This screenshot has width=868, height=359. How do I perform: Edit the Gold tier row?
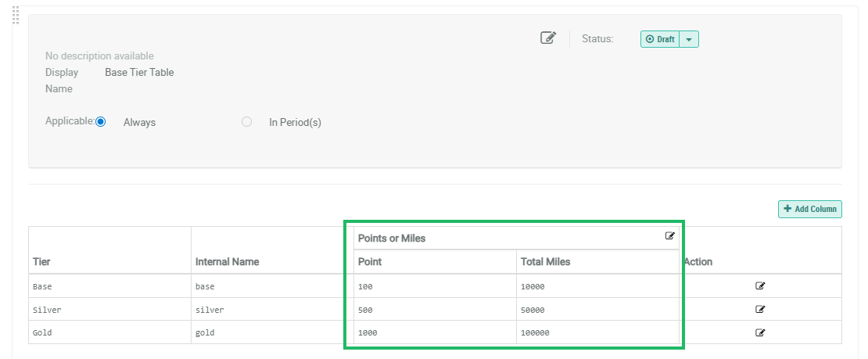coord(760,332)
